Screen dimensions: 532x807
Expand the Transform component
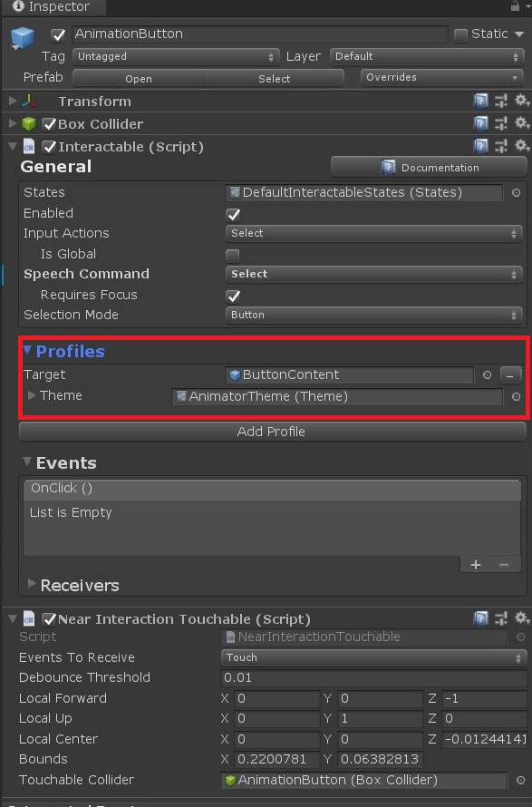pos(13,101)
